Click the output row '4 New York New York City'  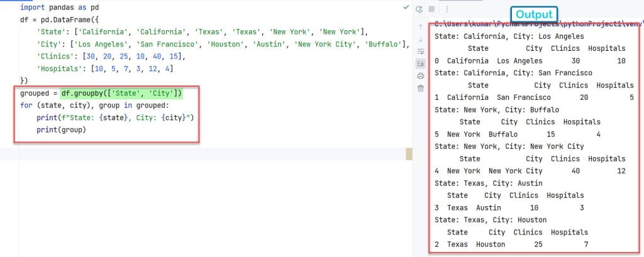[x=530, y=171]
